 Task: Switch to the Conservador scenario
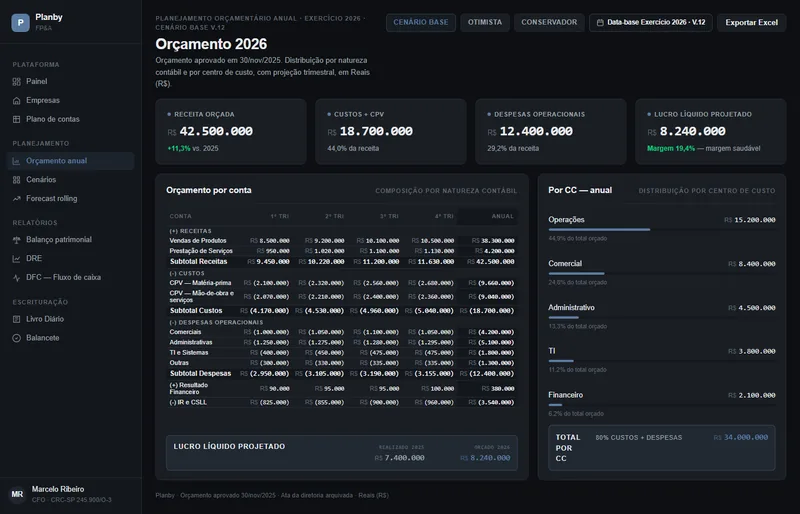[549, 22]
